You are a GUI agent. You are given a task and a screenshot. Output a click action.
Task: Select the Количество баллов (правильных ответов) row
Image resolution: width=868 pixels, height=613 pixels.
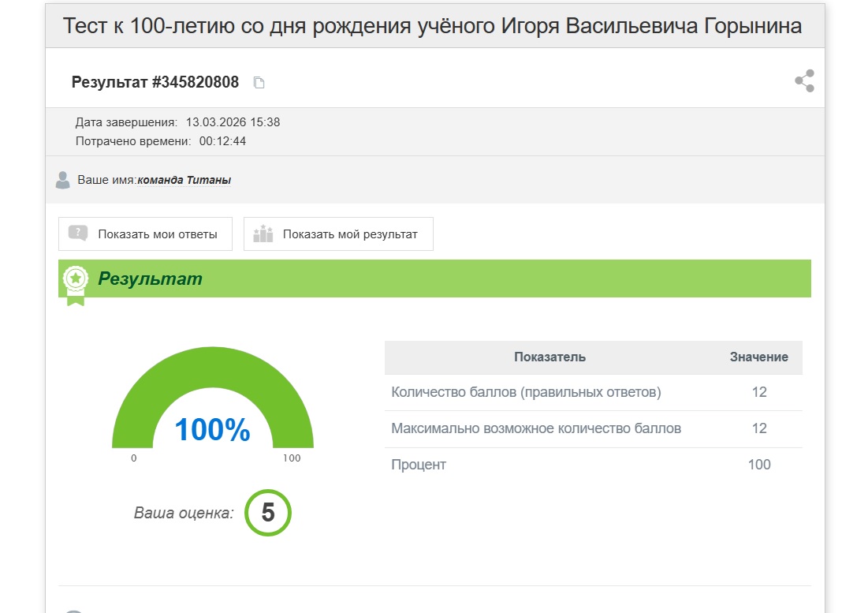tap(526, 392)
